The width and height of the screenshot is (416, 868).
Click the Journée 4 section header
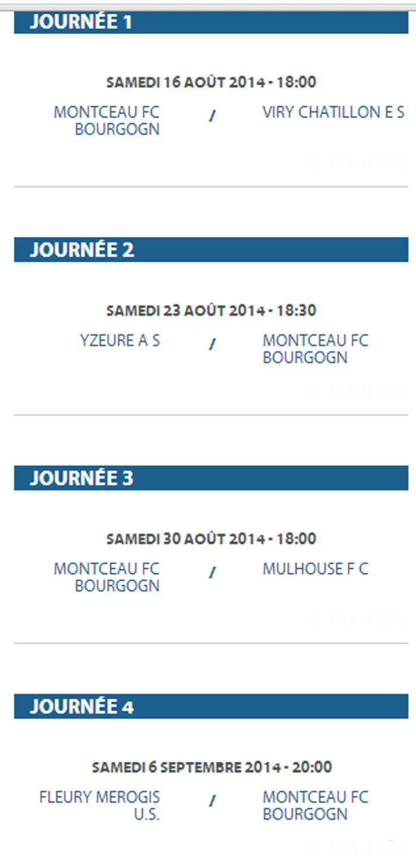pos(211,707)
